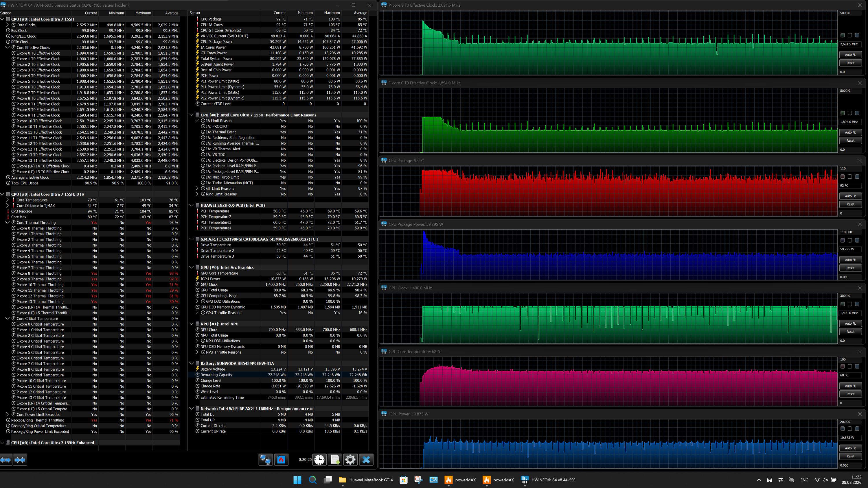Image resolution: width=868 pixels, height=488 pixels.
Task: Click the shrink columns arrows icon
Action: pos(20,460)
